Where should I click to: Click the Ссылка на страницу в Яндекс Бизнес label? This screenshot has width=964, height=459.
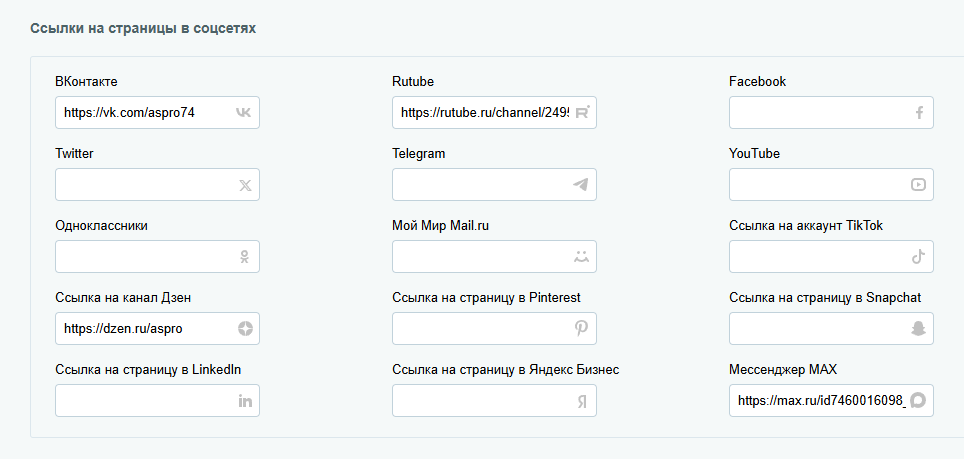[x=505, y=370]
